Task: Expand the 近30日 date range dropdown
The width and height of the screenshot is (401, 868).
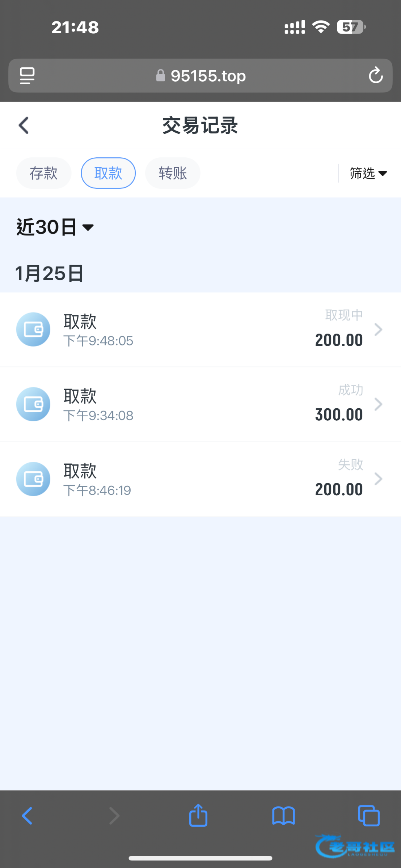Action: pos(55,227)
